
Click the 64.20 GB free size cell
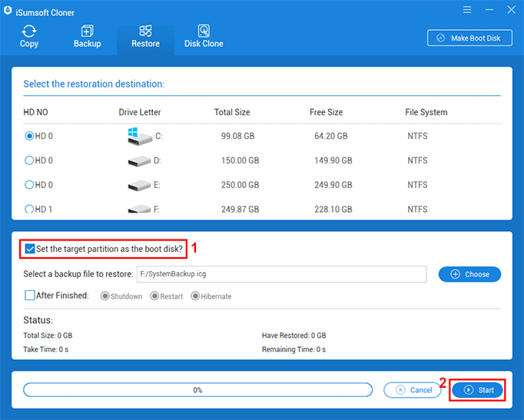click(331, 136)
